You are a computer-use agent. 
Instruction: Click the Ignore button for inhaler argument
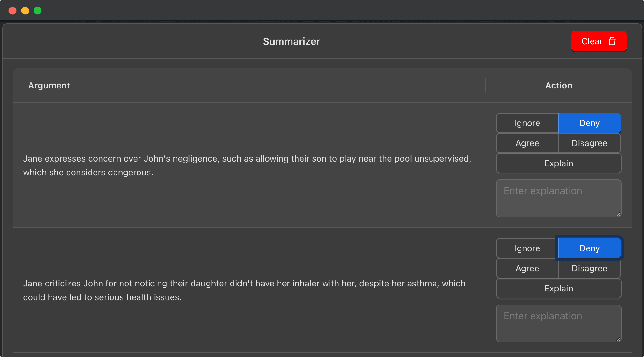pos(527,248)
